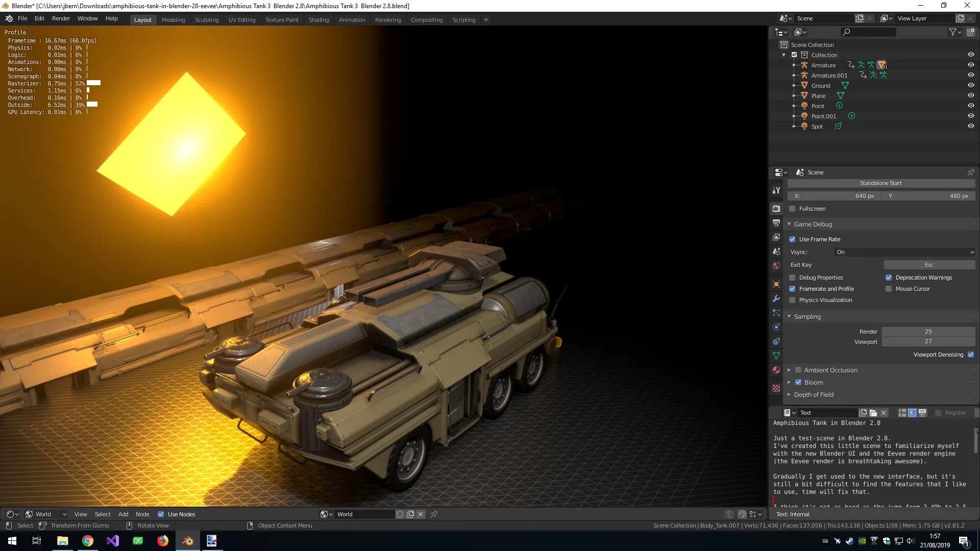980x551 pixels.
Task: Collapse the Game Debug panel
Action: 812,224
